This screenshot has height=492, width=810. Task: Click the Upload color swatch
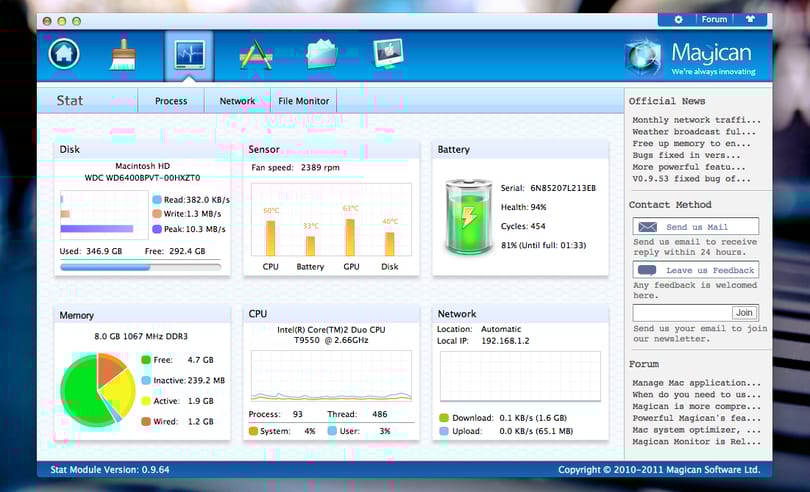[443, 431]
